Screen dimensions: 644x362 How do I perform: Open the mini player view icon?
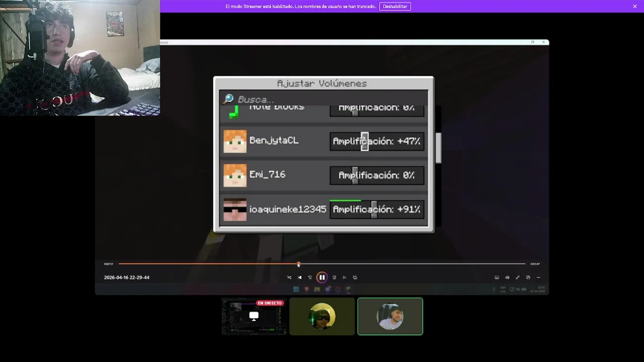(x=528, y=278)
